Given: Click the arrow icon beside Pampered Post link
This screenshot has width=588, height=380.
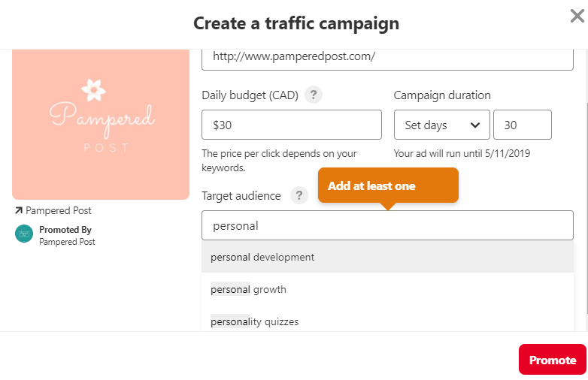Looking at the screenshot, I should coord(18,211).
